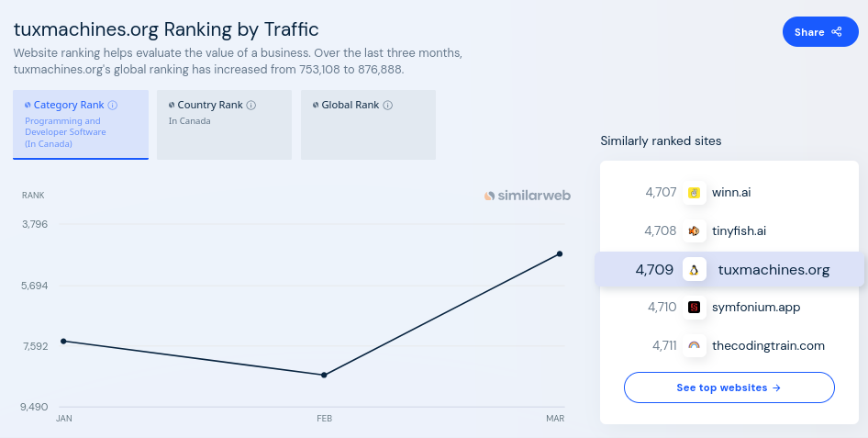Click the Similarweb logo watermark
The width and height of the screenshot is (868, 438).
click(527, 196)
